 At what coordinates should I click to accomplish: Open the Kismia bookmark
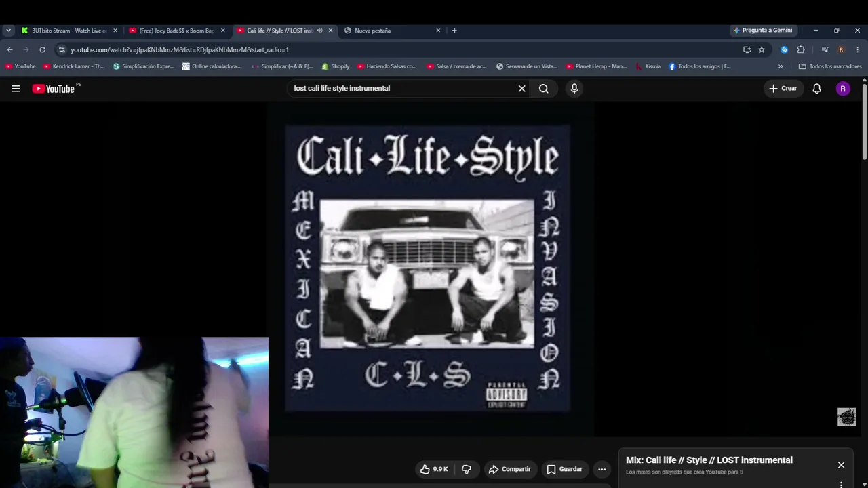tap(648, 66)
